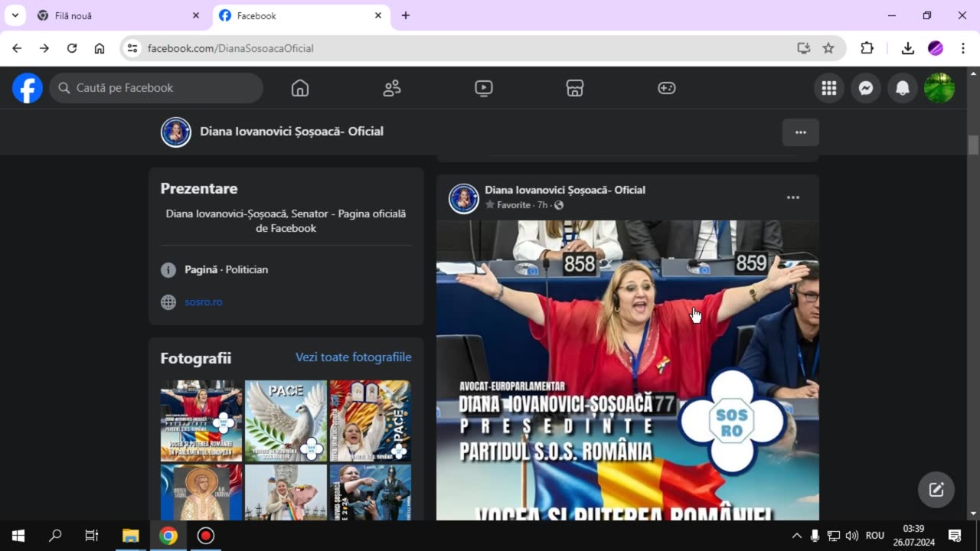Open the Facebook menu grid icon

(x=829, y=88)
